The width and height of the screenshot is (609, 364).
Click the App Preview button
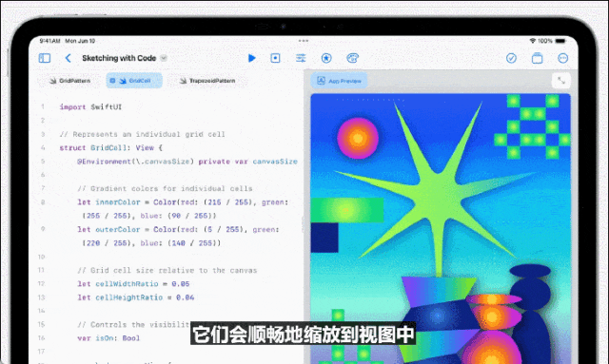[339, 81]
